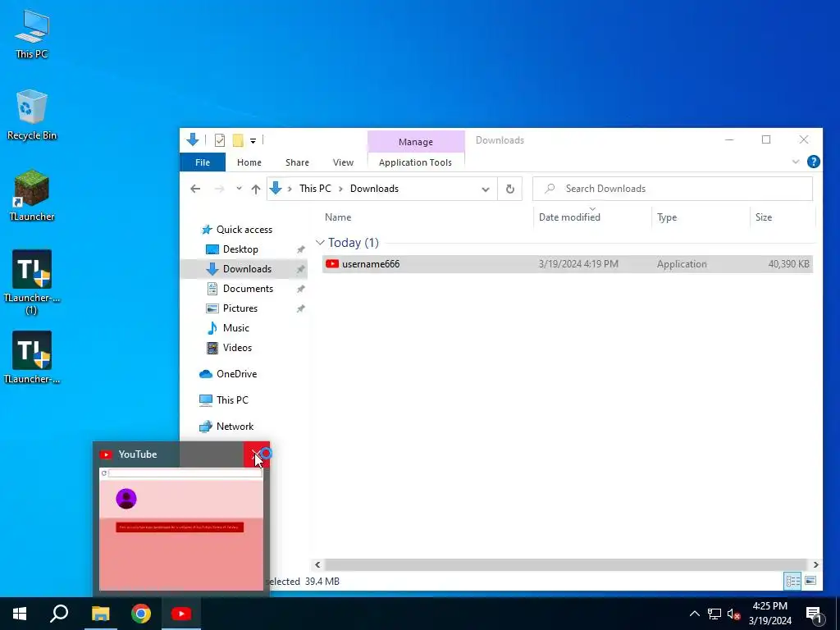
Task: Open Recent locations dropdown arrow
Action: pos(239,189)
